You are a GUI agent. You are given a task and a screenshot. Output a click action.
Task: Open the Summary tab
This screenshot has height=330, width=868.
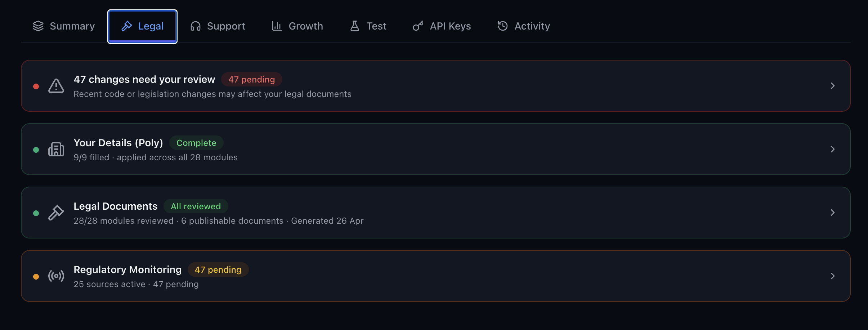pyautogui.click(x=64, y=26)
